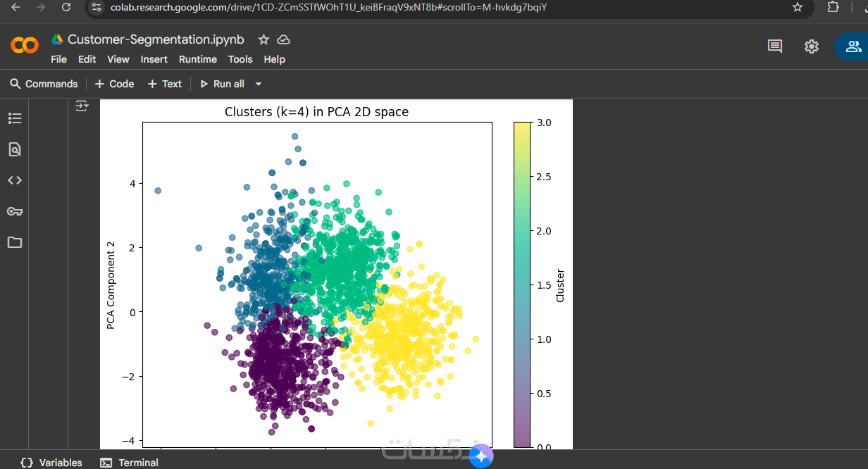Open Find and replace sidebar icon
Viewport: 868px width, 469px height.
point(15,149)
